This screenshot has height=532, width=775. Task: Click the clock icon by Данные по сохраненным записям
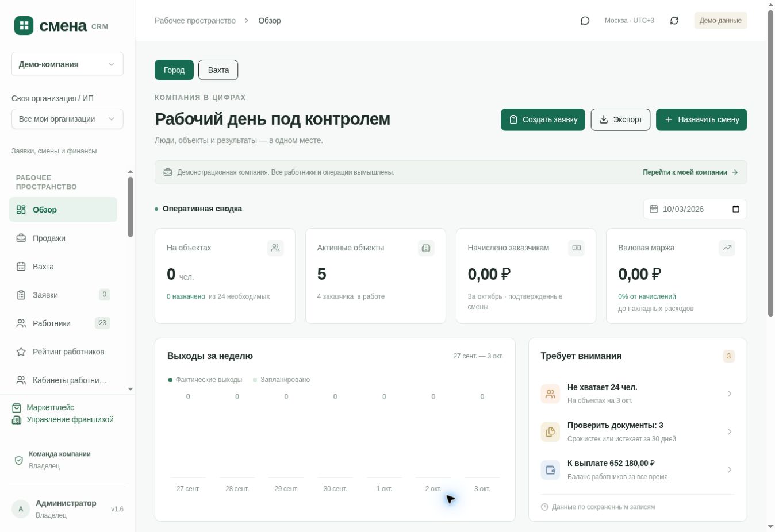pyautogui.click(x=544, y=507)
